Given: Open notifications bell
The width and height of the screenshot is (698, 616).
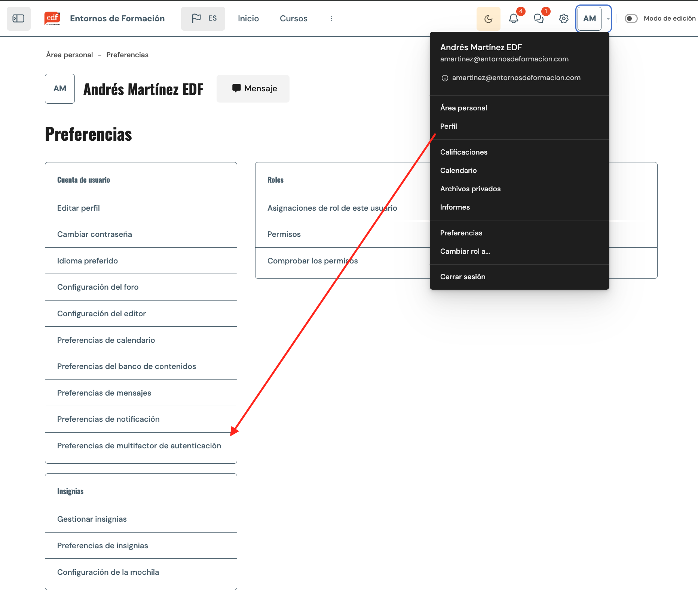Looking at the screenshot, I should (x=514, y=18).
